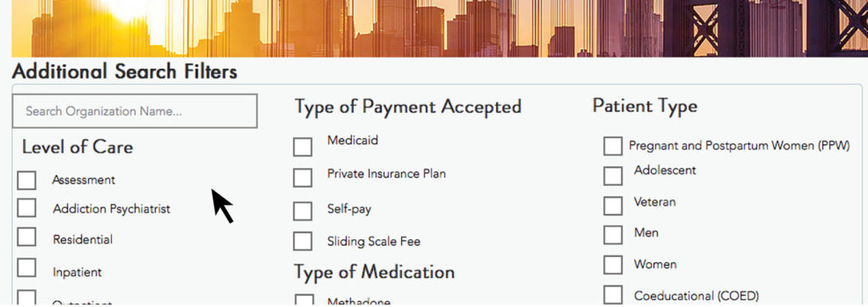This screenshot has height=307, width=868.
Task: Tick the Residential checkbox
Action: pos(26,237)
